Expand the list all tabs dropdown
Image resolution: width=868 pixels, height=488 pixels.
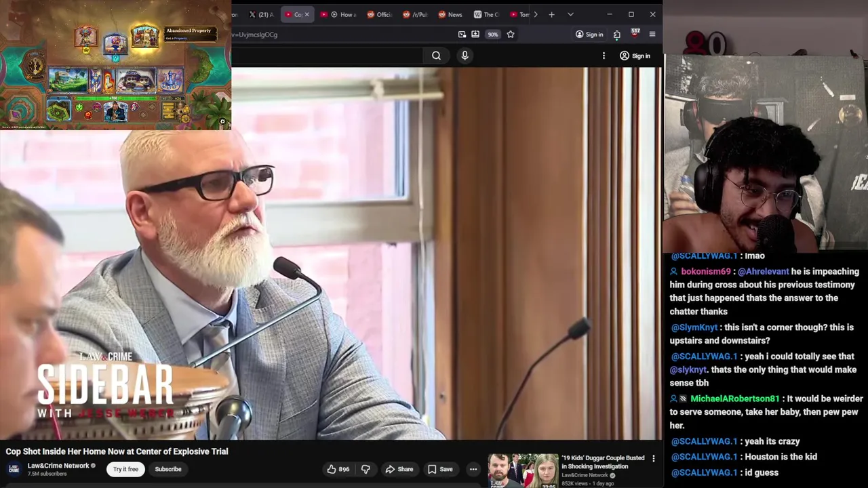coord(570,14)
